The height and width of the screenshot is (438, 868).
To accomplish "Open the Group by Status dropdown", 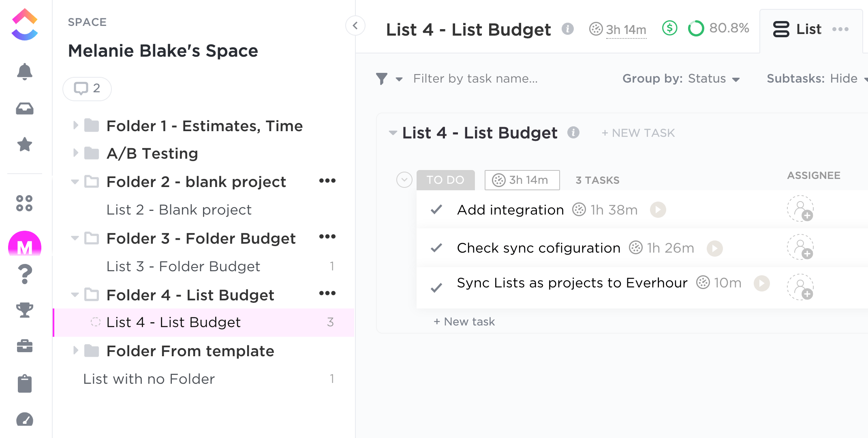I will coord(681,79).
